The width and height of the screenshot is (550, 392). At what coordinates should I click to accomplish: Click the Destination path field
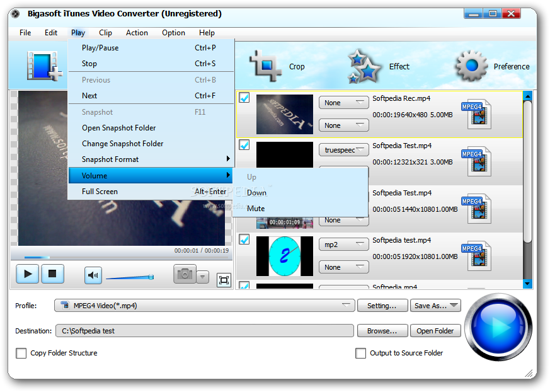[x=205, y=331]
